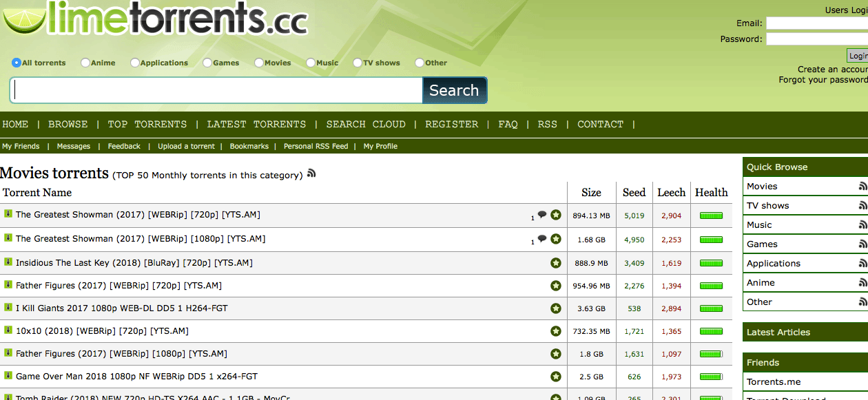Click verified star icon for Father Figures 720p
The width and height of the screenshot is (868, 400).
pos(556,286)
